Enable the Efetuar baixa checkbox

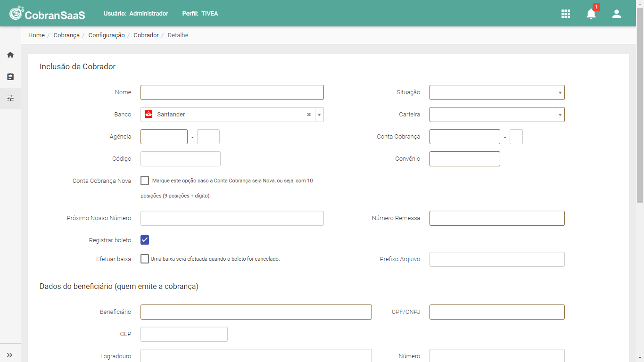(145, 259)
